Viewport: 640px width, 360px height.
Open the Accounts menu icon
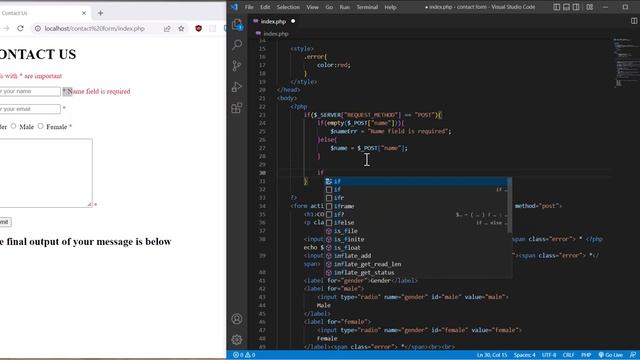tap(237, 319)
